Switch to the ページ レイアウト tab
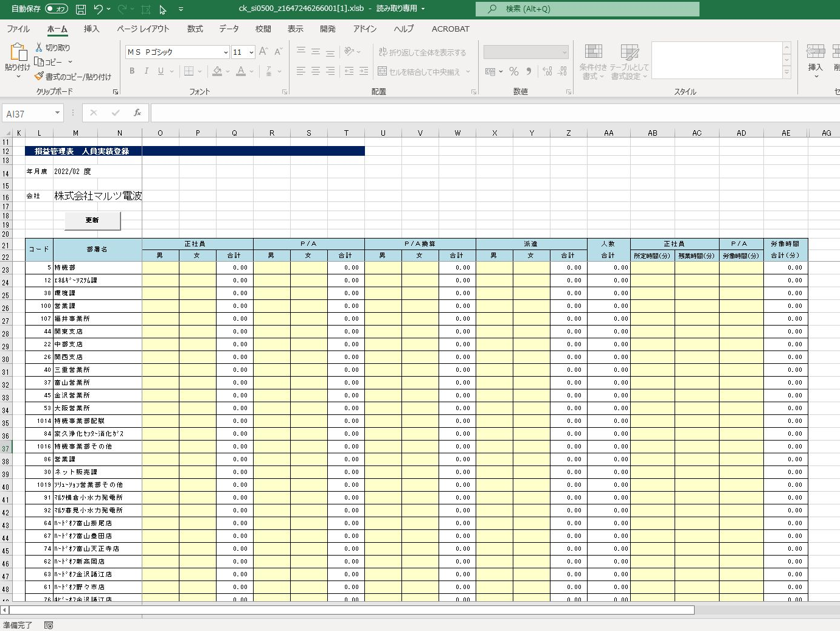 143,29
